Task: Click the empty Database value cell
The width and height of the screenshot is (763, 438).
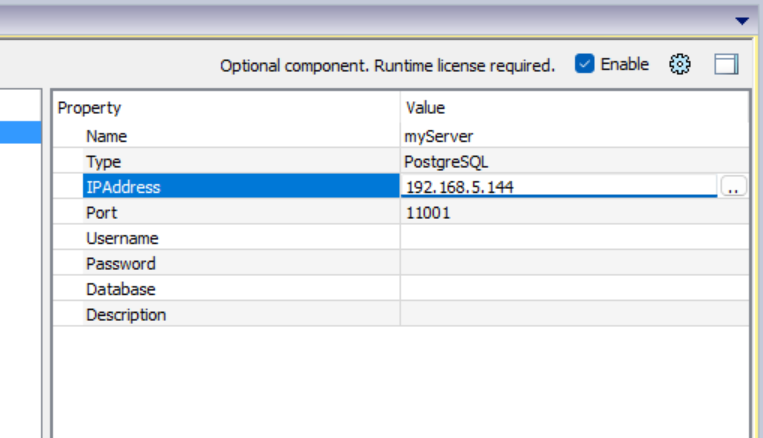Action: click(575, 289)
